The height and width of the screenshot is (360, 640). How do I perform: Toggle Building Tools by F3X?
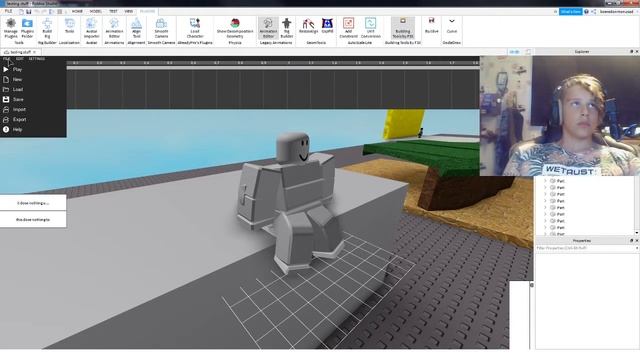coord(403,28)
